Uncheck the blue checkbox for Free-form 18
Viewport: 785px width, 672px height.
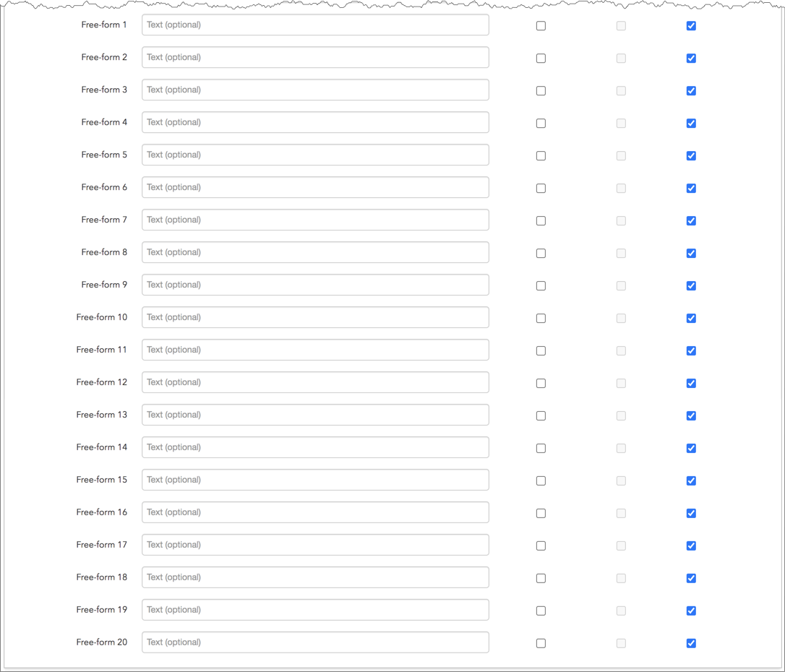click(x=691, y=579)
